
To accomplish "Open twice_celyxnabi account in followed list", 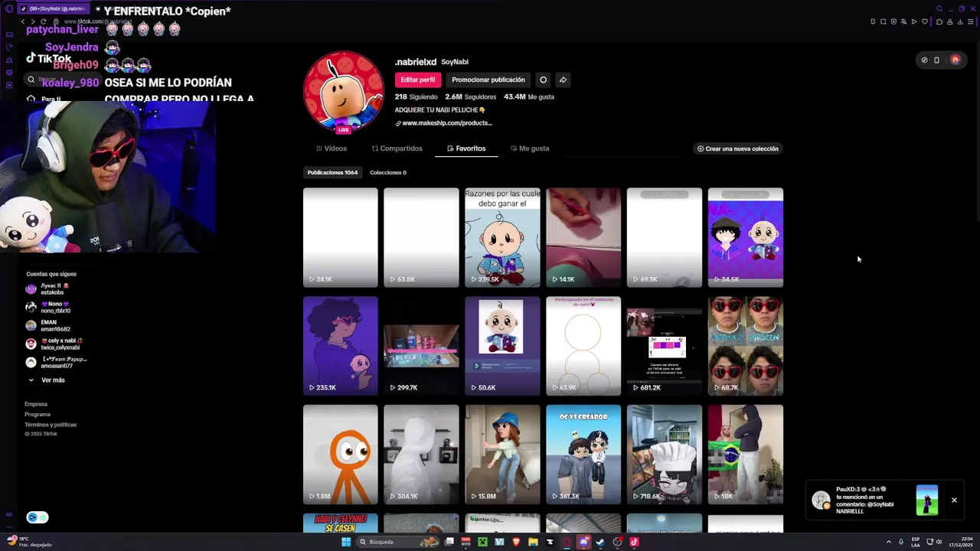I will [x=55, y=344].
